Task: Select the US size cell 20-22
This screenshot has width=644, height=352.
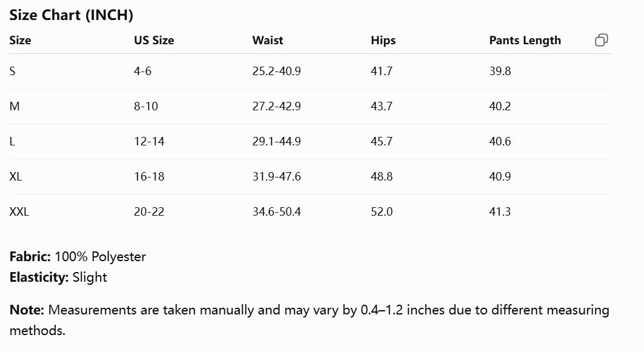Action: (149, 211)
